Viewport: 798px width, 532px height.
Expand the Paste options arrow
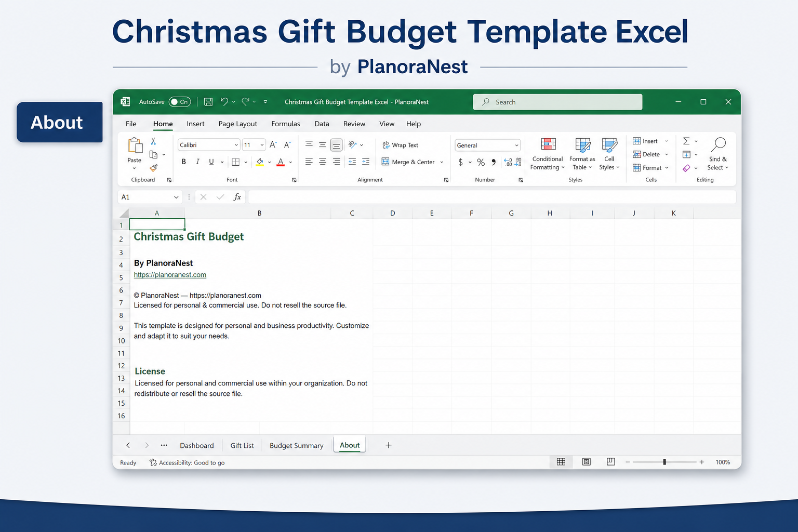coord(134,168)
